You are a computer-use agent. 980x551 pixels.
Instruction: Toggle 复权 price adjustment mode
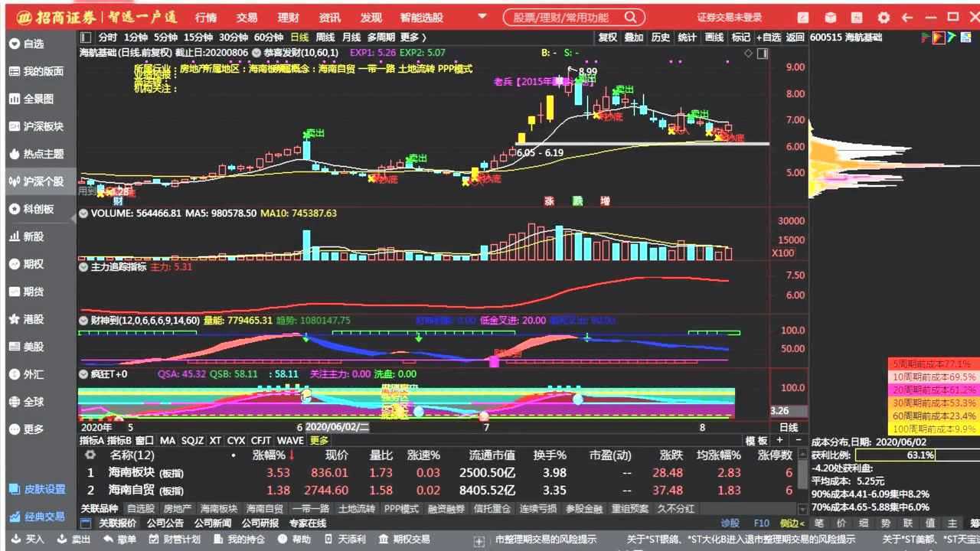point(607,37)
